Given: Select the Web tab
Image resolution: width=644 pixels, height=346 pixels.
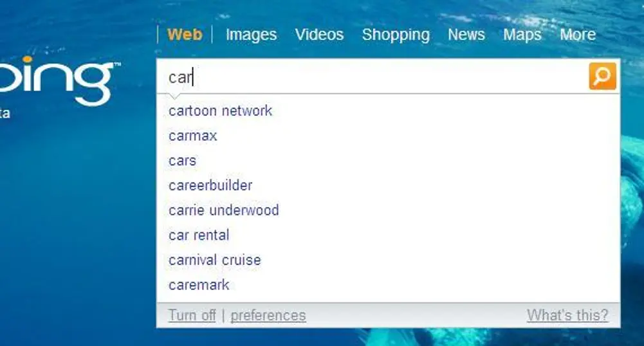Looking at the screenshot, I should 185,35.
